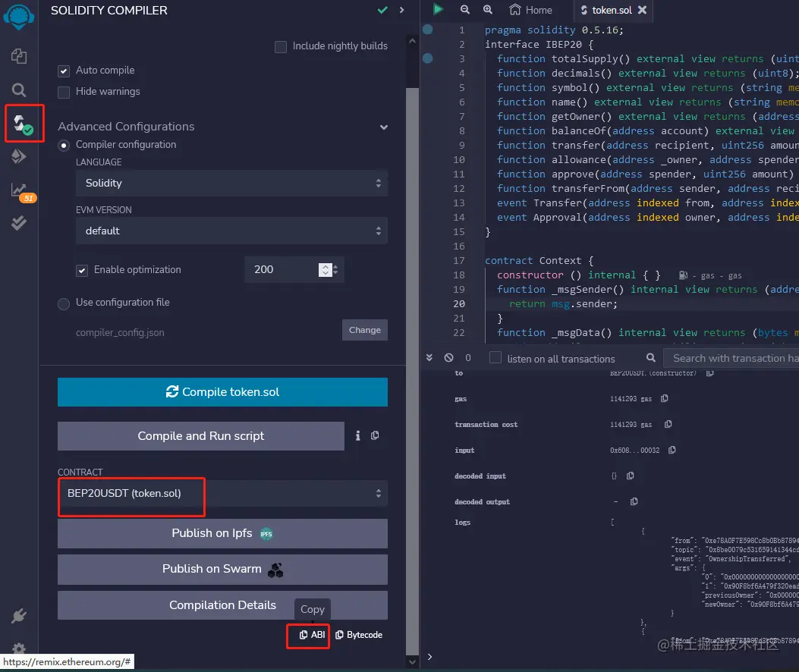Screen dimensions: 799x672
Task: Open the EVM VERSION default dropdown
Action: pos(232,231)
